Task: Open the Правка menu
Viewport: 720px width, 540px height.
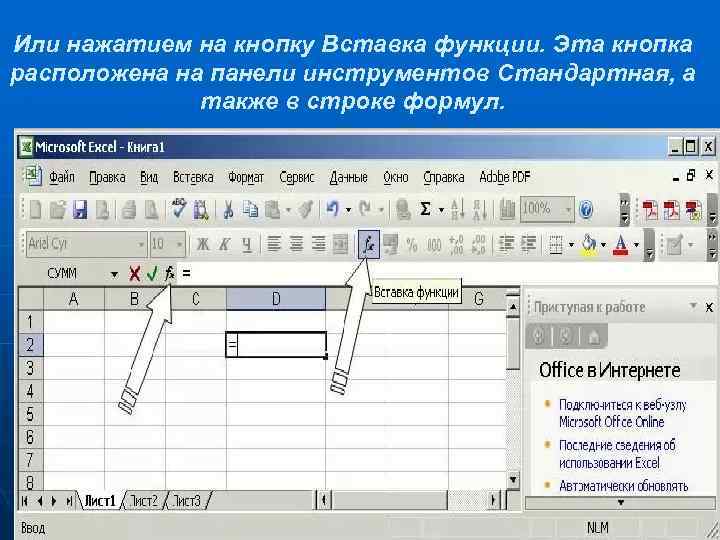Action: tap(107, 177)
